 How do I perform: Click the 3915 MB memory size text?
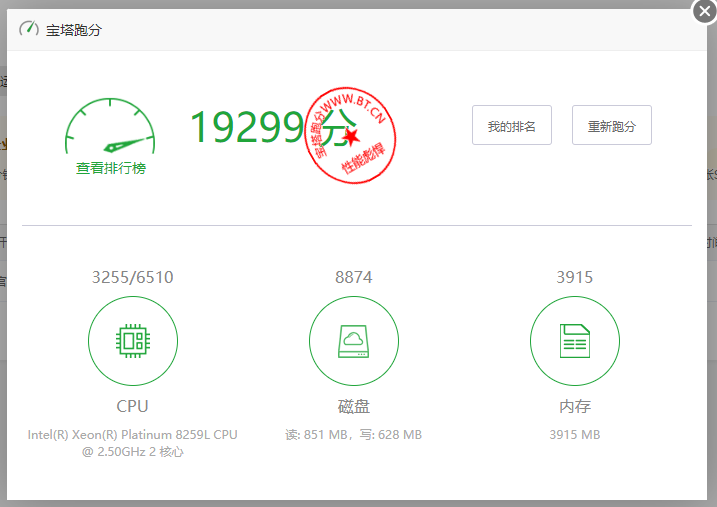click(575, 434)
